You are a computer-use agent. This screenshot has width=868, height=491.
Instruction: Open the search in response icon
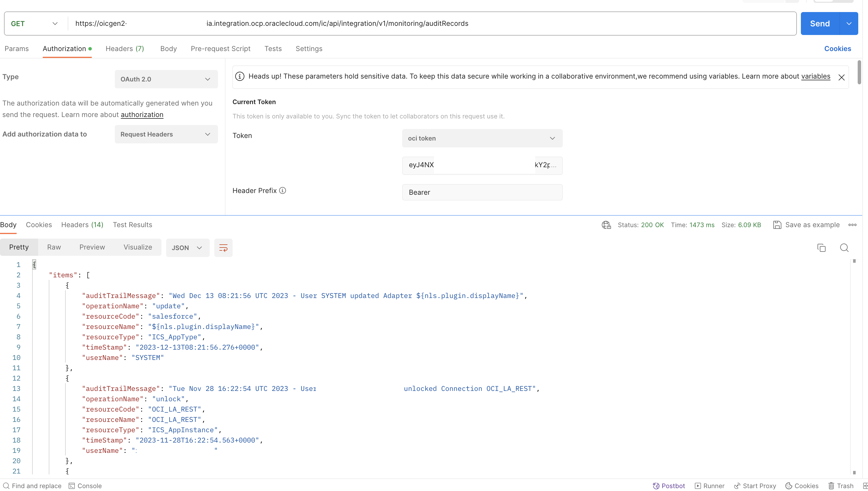click(844, 247)
